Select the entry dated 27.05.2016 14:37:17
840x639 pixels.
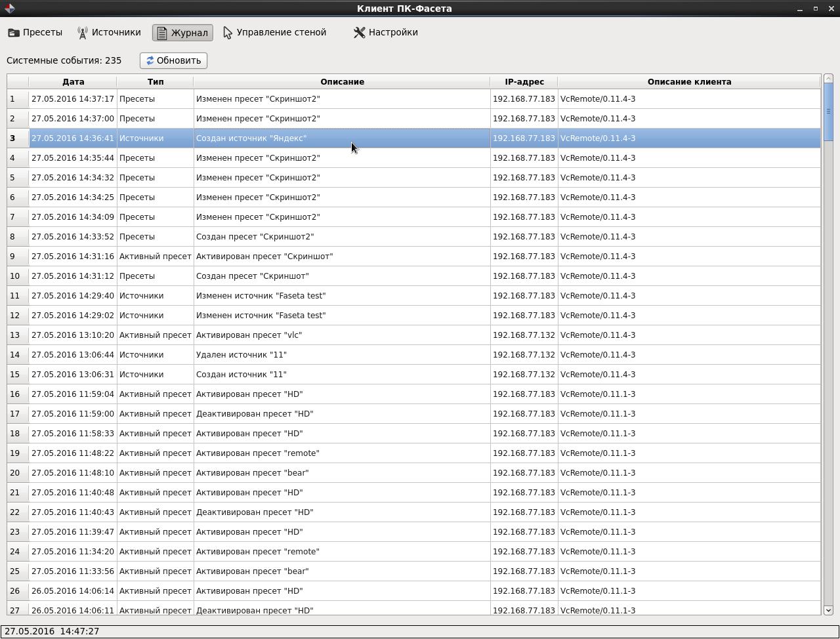click(73, 99)
